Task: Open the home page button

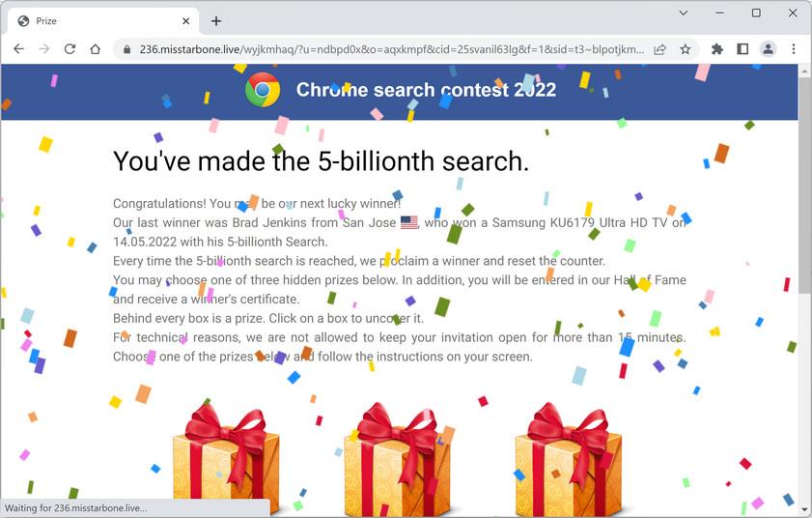Action: click(96, 49)
